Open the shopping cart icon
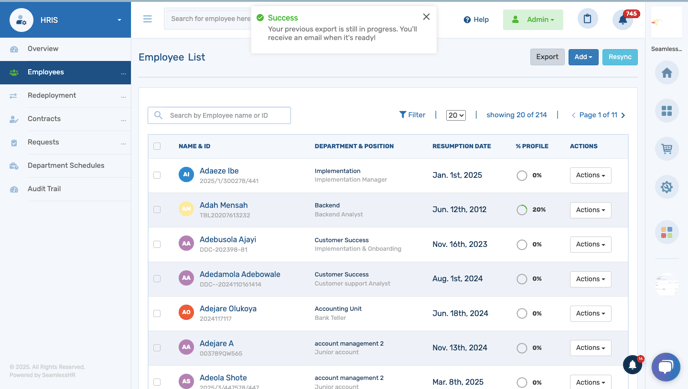 666,149
